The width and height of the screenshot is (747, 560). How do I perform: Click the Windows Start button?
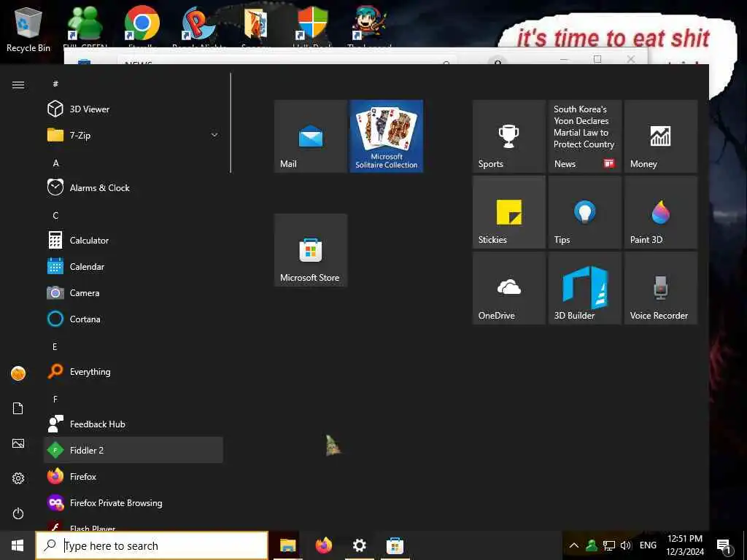(x=18, y=545)
